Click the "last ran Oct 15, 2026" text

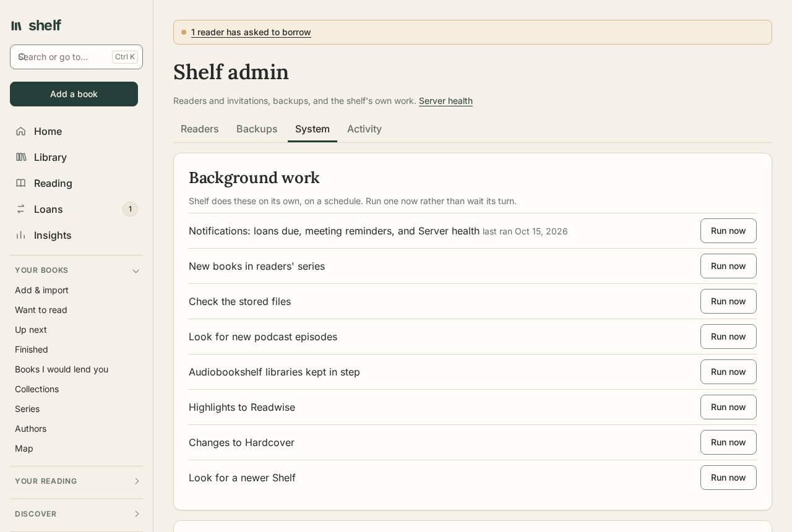point(525,231)
